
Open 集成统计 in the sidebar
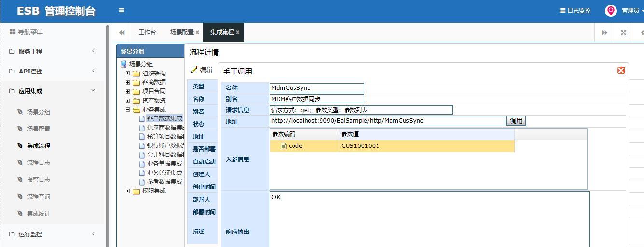(x=39, y=214)
